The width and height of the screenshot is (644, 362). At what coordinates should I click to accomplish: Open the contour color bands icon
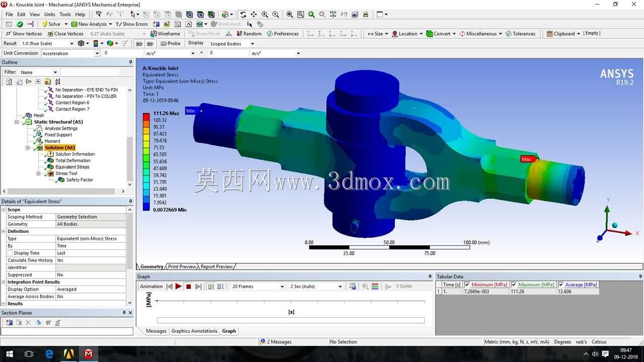(x=95, y=43)
